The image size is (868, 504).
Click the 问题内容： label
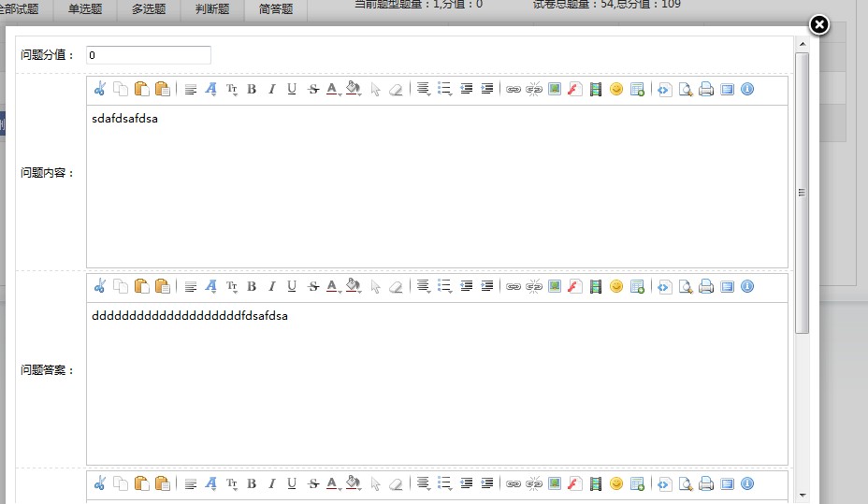pyautogui.click(x=47, y=173)
